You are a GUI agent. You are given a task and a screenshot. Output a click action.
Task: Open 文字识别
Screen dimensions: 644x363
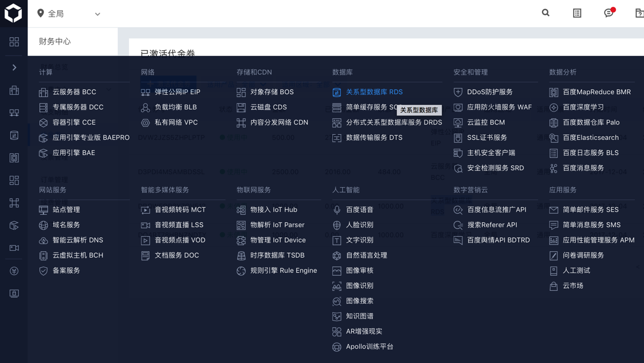(359, 240)
